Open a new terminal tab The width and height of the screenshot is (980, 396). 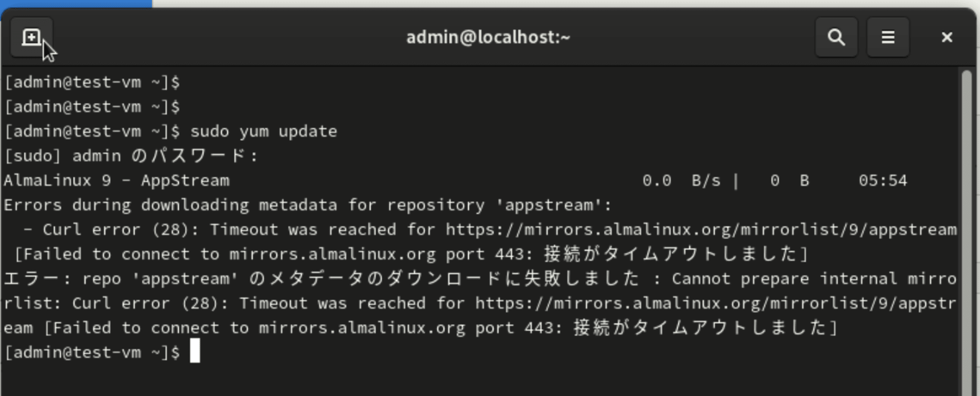[32, 37]
